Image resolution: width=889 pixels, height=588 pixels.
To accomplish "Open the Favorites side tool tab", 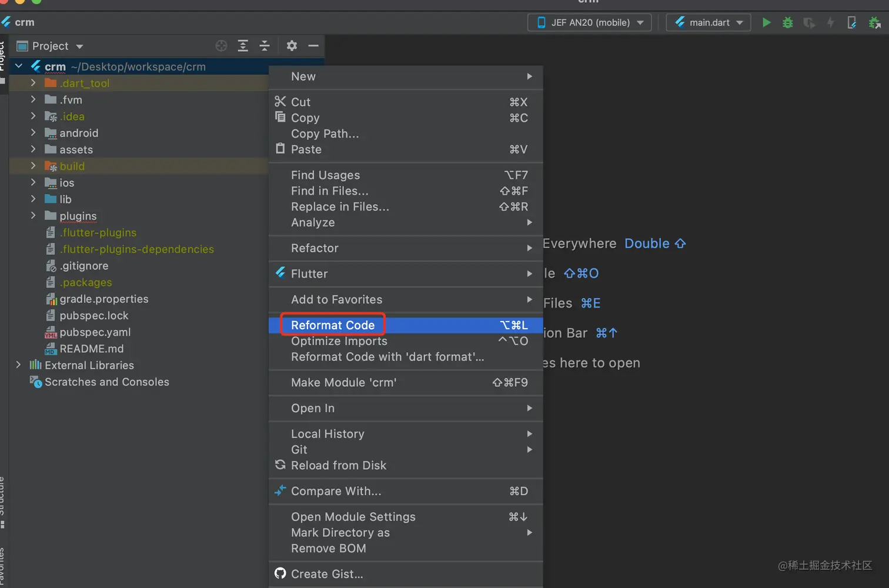I will tap(3, 567).
